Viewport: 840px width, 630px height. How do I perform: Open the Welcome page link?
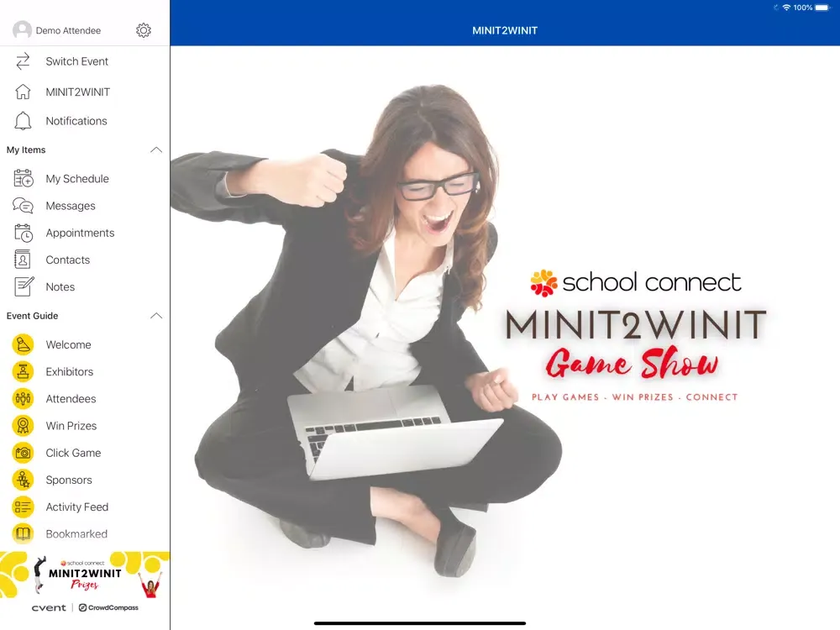pyautogui.click(x=69, y=345)
